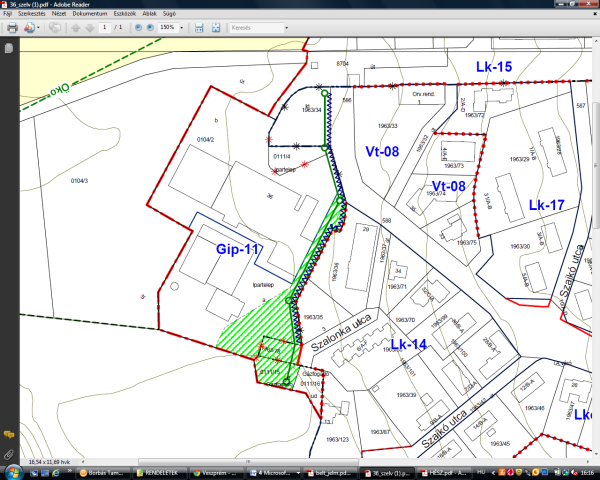Click the page number input field

[105, 28]
